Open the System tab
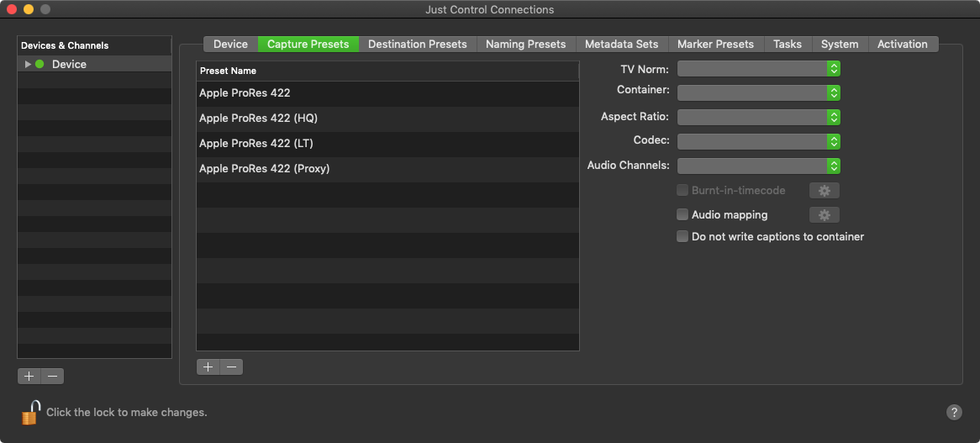Image resolution: width=980 pixels, height=443 pixels. 840,45
